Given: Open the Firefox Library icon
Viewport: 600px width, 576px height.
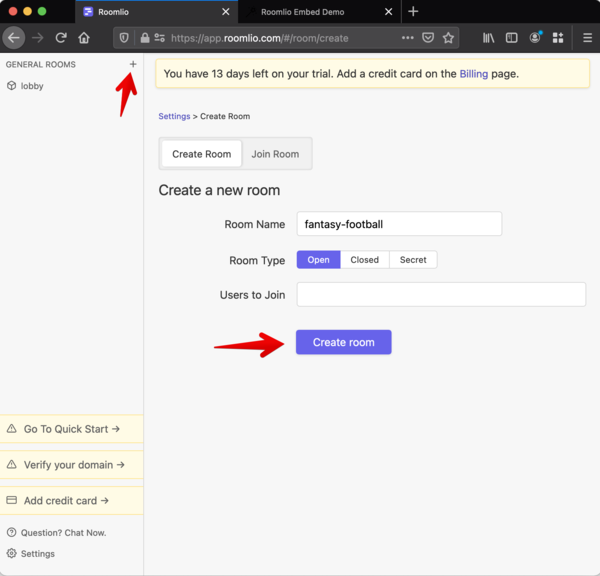Looking at the screenshot, I should (x=489, y=38).
